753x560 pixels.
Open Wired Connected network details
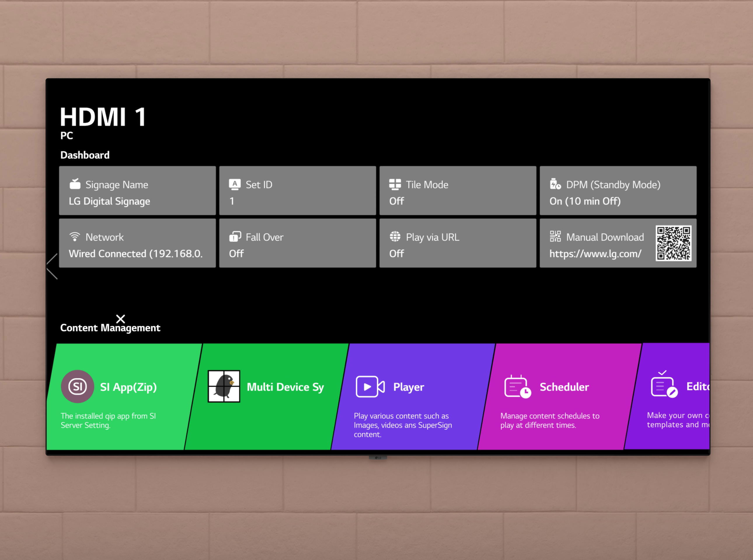pos(136,253)
